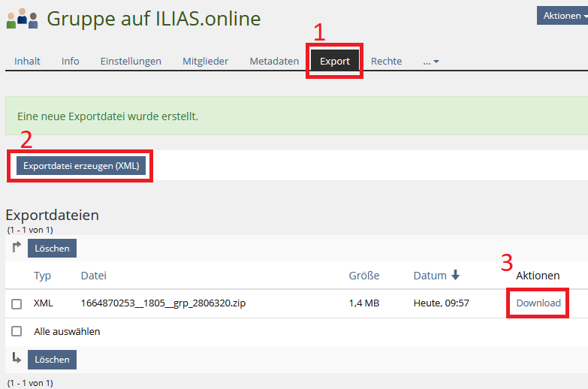Click the lower Löschen button
588x389 pixels.
coord(52,360)
